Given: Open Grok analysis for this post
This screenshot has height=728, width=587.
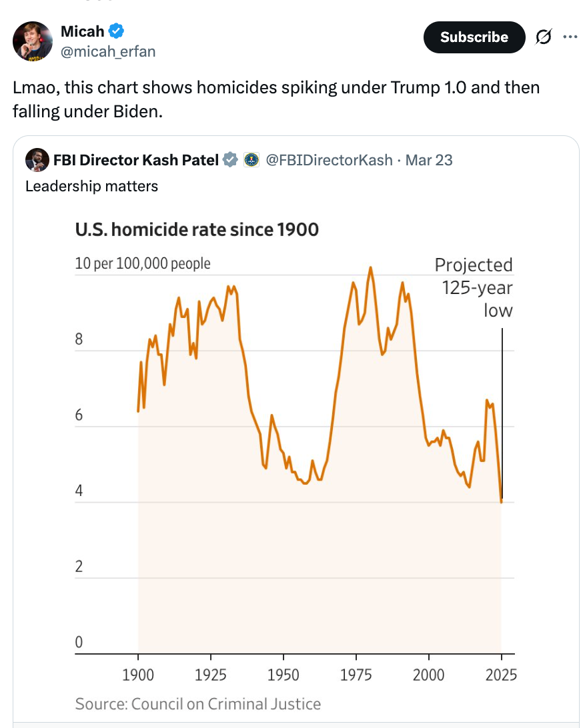Looking at the screenshot, I should (545, 37).
